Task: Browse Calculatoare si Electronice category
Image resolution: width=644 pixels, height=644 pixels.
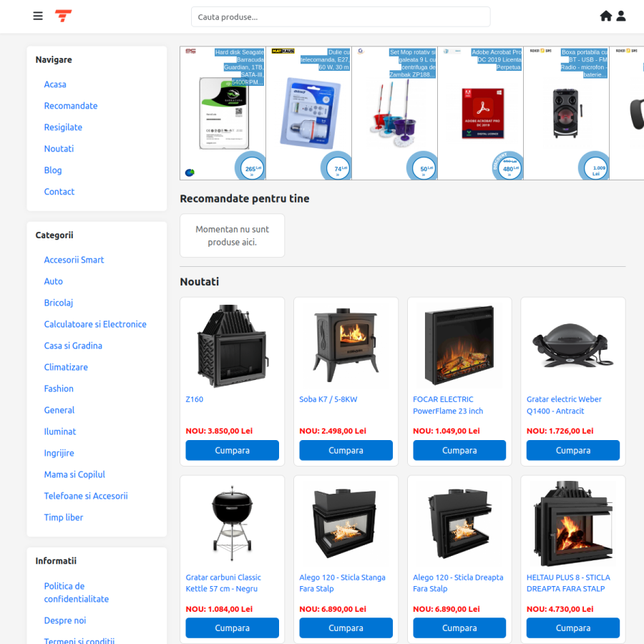Action: coord(95,324)
